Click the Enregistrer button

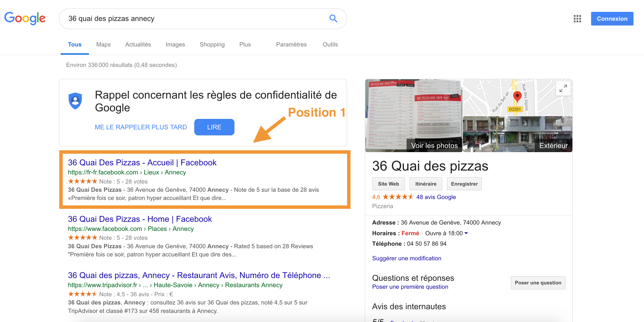click(x=464, y=184)
